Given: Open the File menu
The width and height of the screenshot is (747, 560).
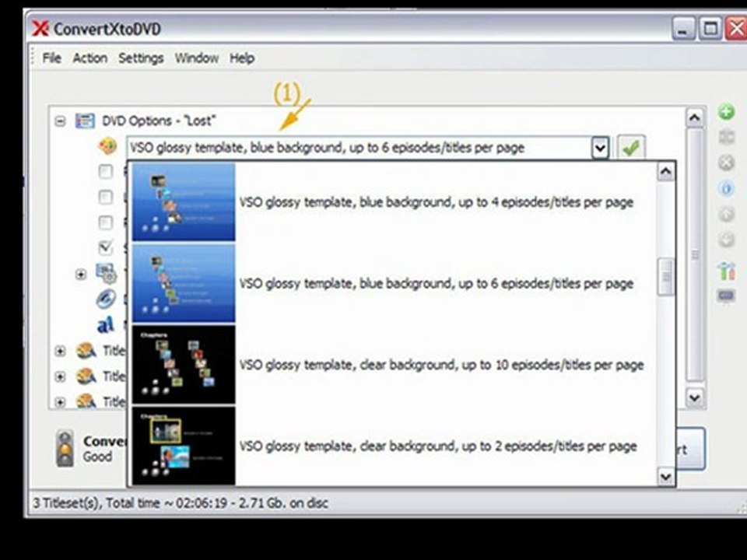Looking at the screenshot, I should click(x=51, y=58).
